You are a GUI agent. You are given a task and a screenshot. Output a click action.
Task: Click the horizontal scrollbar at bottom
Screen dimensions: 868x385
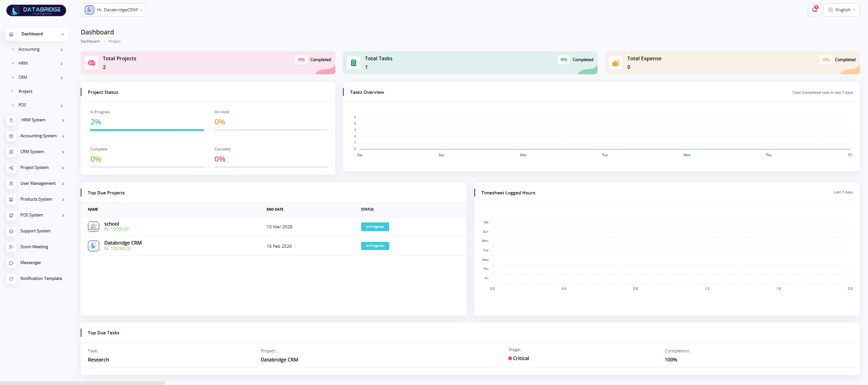pyautogui.click(x=82, y=383)
